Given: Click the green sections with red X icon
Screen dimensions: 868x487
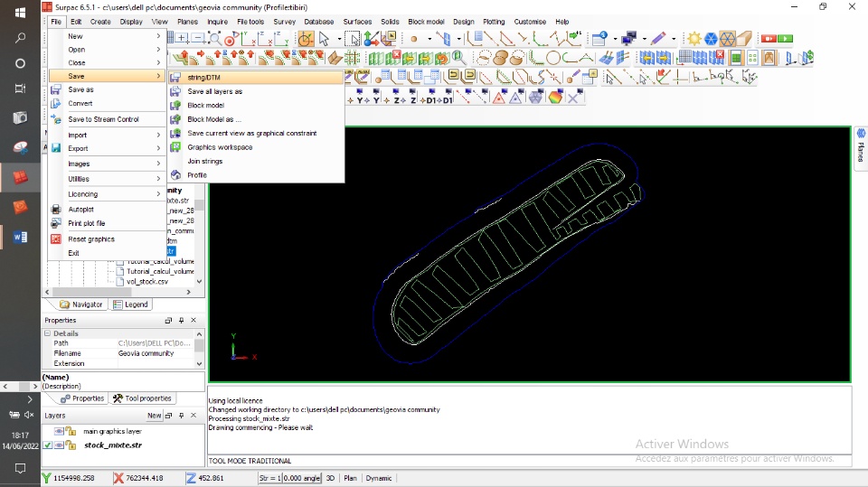Looking at the screenshot, I should (393, 58).
